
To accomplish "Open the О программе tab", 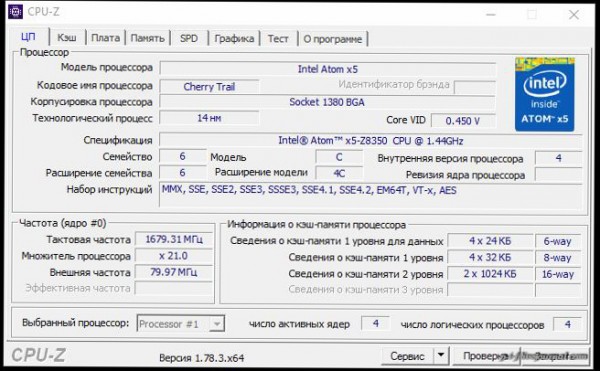I will pos(333,39).
